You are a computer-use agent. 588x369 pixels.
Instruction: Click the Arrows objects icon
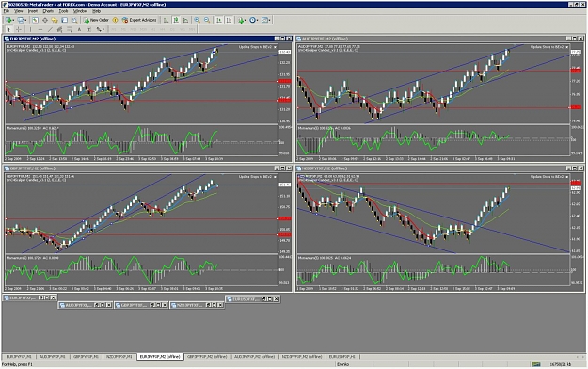pos(99,29)
